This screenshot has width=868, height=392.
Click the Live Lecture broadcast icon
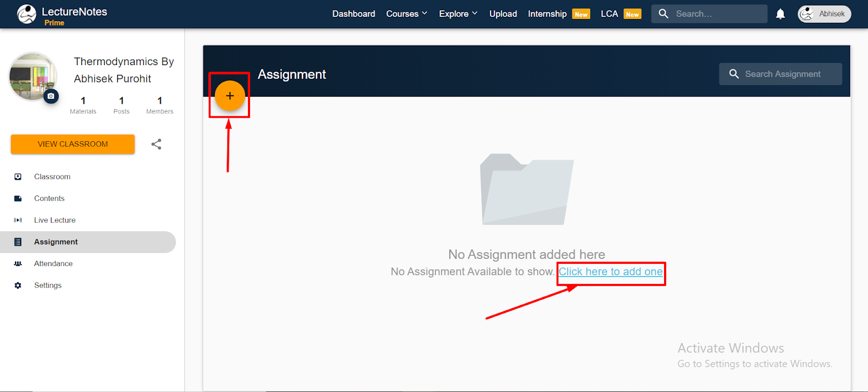coord(18,220)
